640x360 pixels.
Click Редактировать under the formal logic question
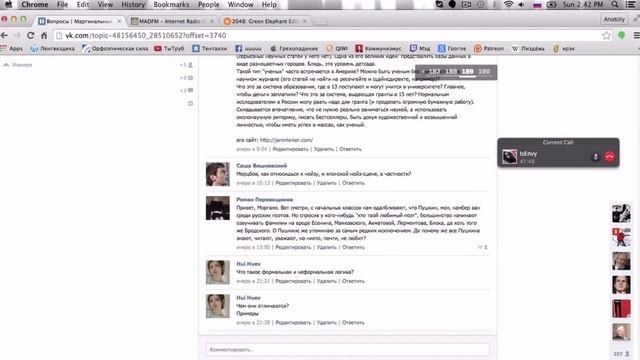click(293, 281)
